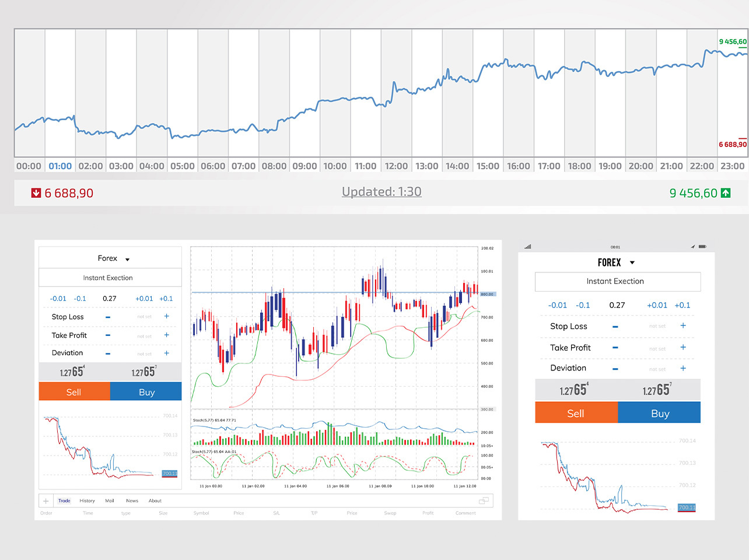Image resolution: width=749 pixels, height=560 pixels.
Task: Click the green 9 456,60 label on top chart
Action: (x=733, y=41)
